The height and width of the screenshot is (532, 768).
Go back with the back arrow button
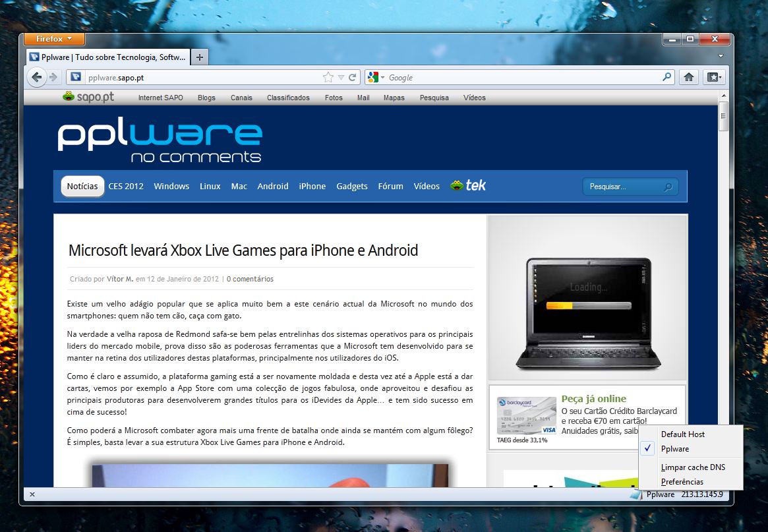click(36, 77)
